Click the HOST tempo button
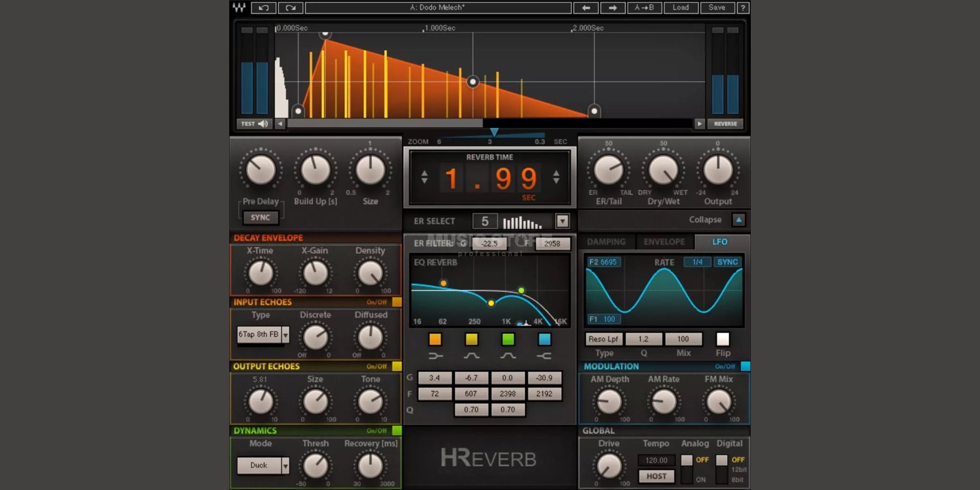The height and width of the screenshot is (490, 980). tap(657, 476)
